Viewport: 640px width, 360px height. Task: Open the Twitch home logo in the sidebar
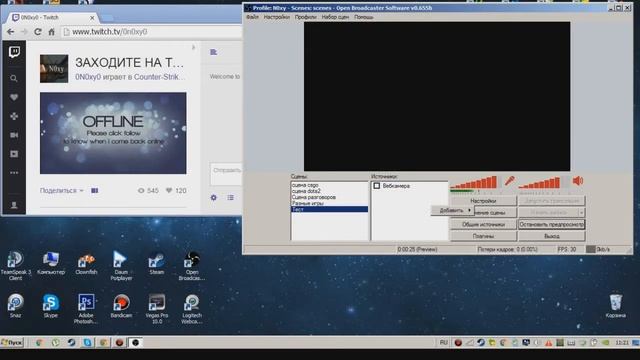pos(14,52)
